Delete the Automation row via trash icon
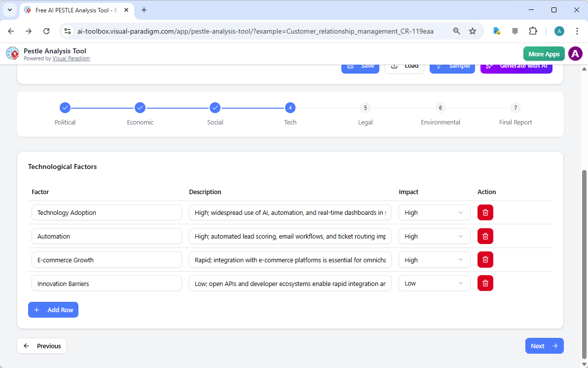 [x=485, y=236]
